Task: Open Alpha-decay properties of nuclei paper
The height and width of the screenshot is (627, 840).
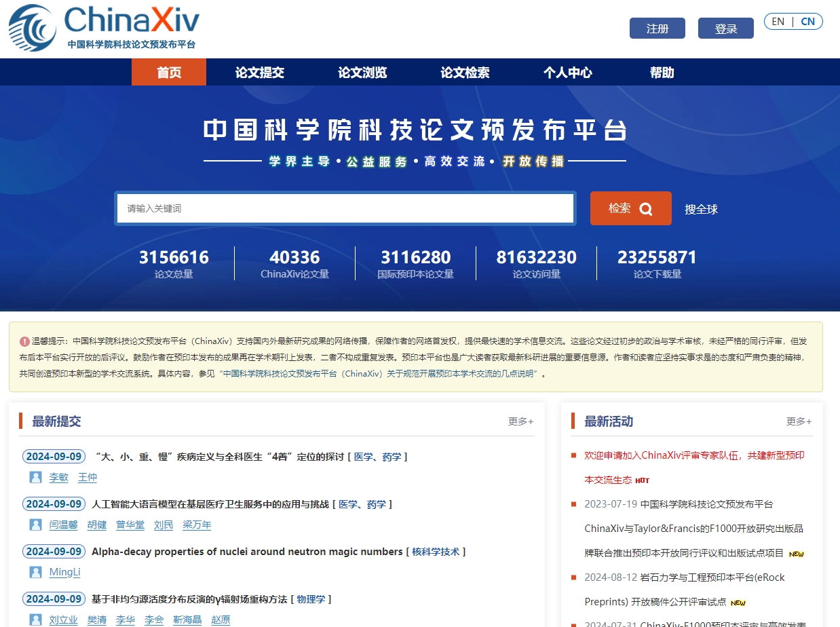Action: click(x=247, y=552)
